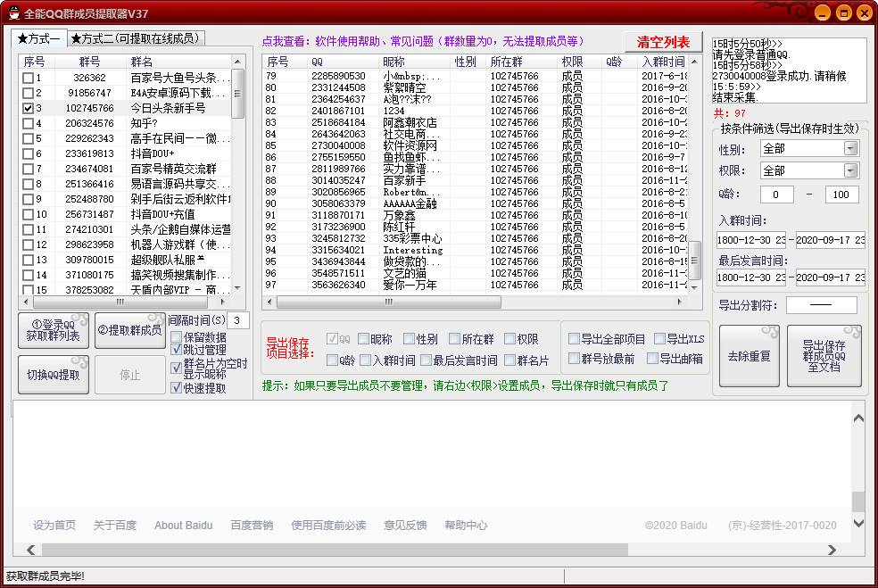Screen dimensions: 878x588
Task: Uncheck the 今日头条新手号 group checkbox
Action: [29, 108]
